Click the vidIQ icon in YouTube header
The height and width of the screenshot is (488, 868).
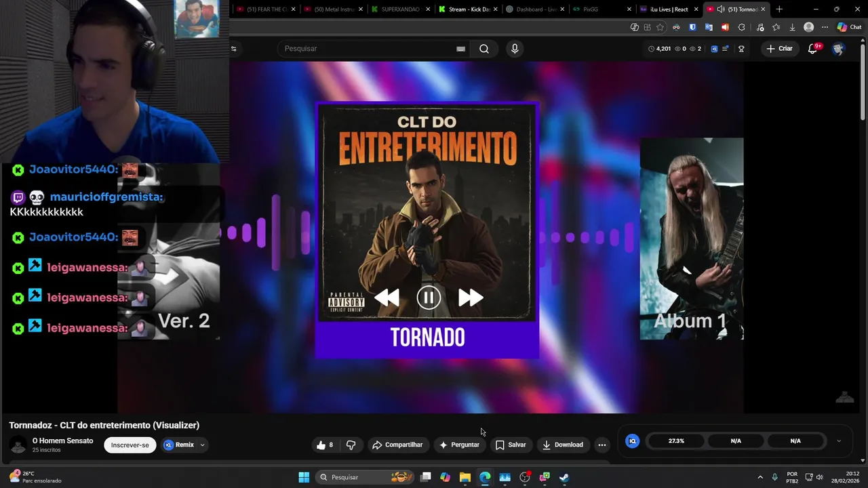[714, 49]
